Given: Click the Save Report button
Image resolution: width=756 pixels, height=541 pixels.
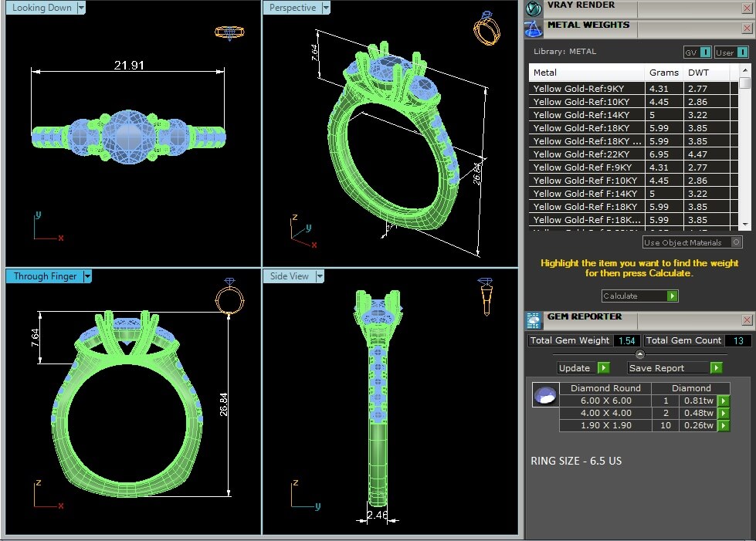Looking at the screenshot, I should 674,368.
